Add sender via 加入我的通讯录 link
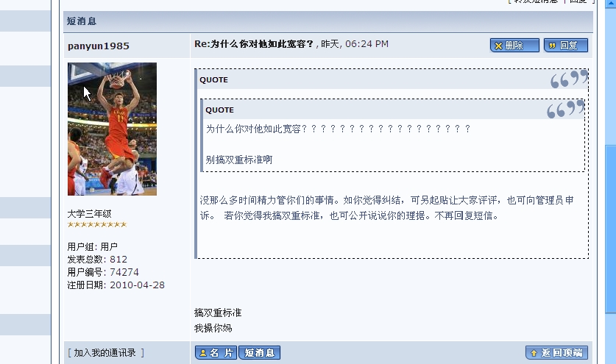Screen dimensions: 616x364 coord(106,353)
